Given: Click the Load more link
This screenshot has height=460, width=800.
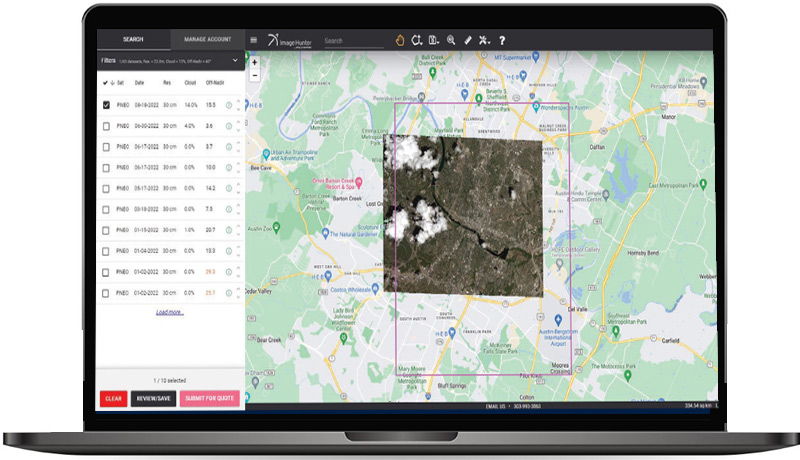Looking at the screenshot, I should point(169,312).
